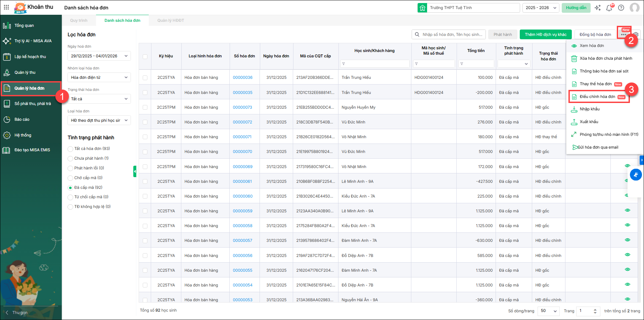The image size is (644, 320).
Task: View invoice 00000059 via eye icon
Action: (627, 210)
